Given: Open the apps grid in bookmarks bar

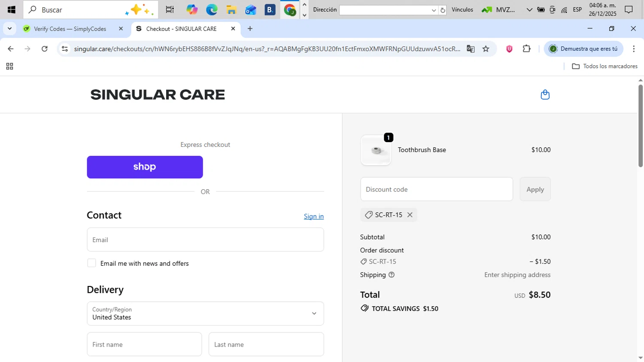Looking at the screenshot, I should tap(9, 67).
